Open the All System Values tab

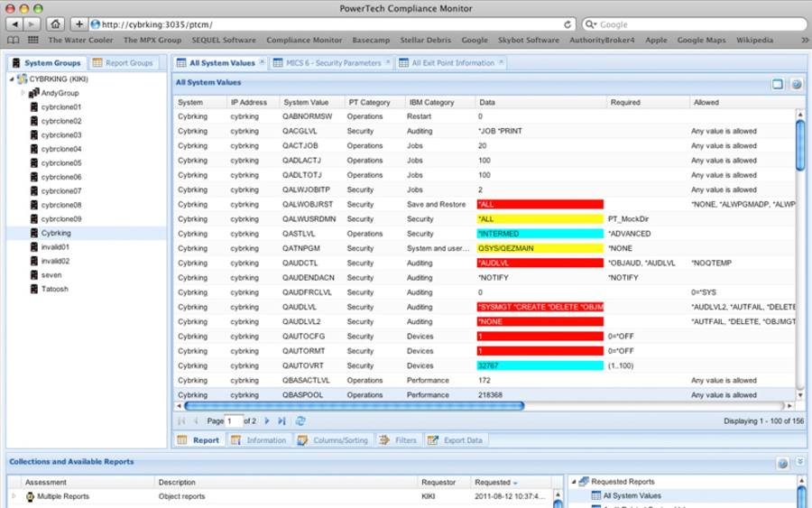pyautogui.click(x=222, y=62)
